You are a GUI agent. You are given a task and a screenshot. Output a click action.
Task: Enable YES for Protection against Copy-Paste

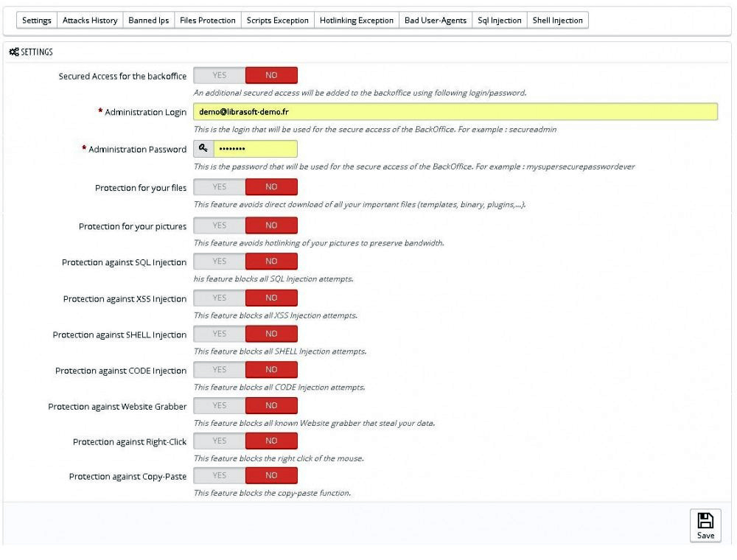point(220,475)
